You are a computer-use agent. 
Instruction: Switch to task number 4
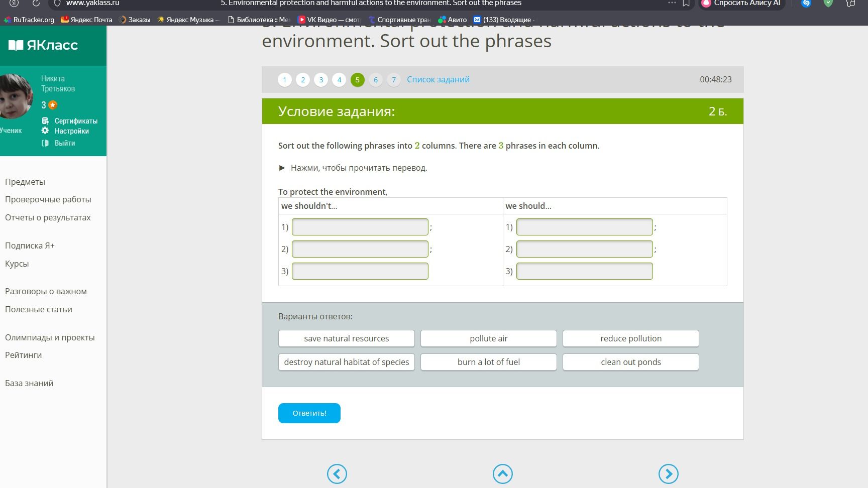click(339, 79)
